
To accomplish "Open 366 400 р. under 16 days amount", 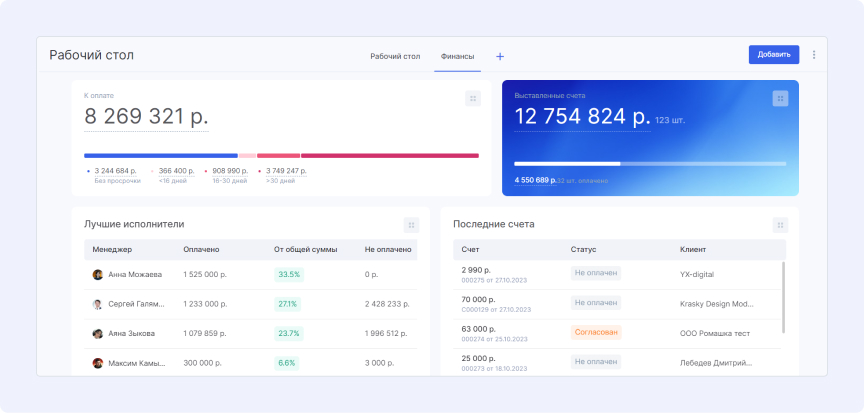I will (176, 171).
